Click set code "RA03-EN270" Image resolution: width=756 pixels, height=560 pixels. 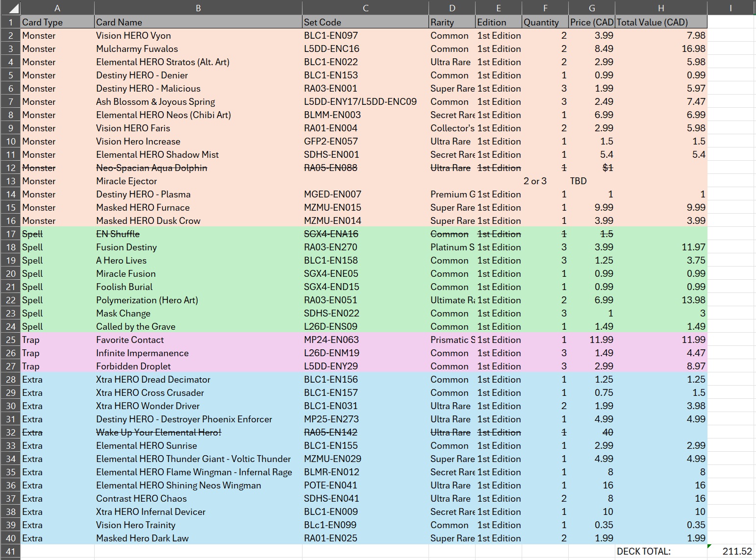tap(365, 247)
